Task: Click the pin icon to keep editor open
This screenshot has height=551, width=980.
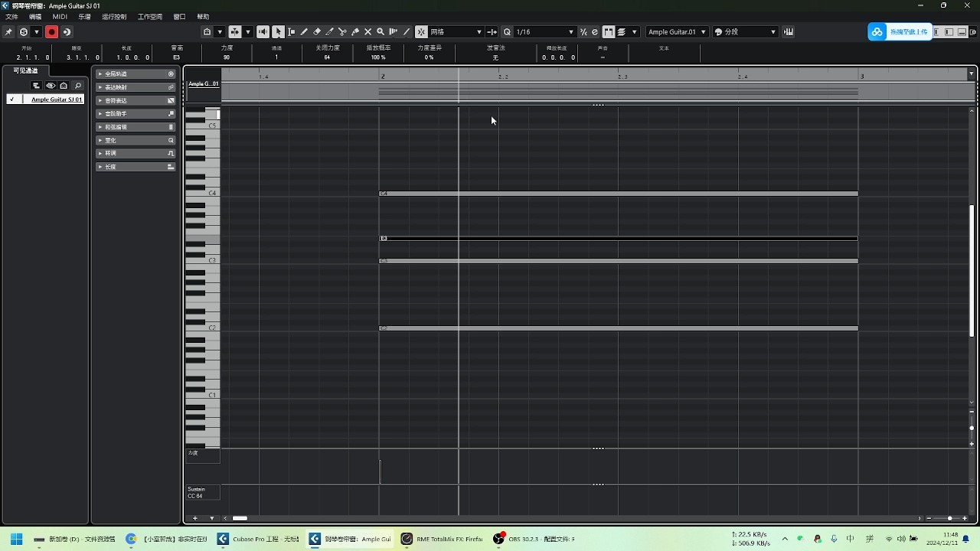Action: pyautogui.click(x=10, y=32)
